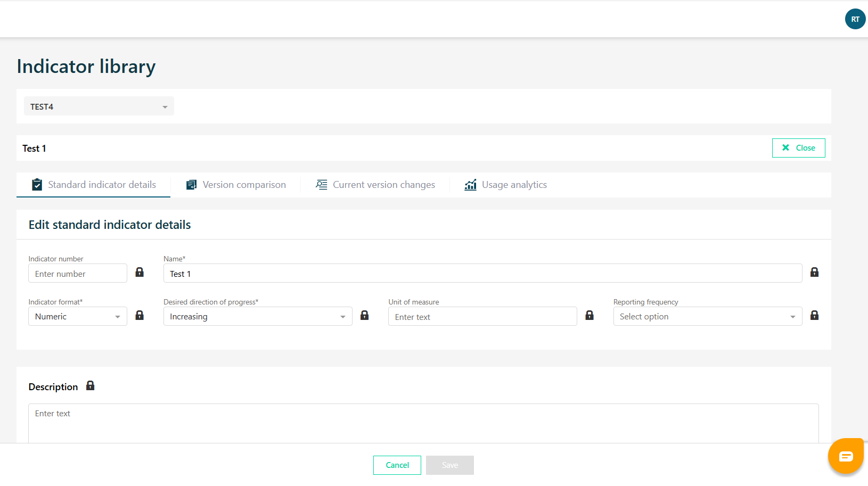Click the Version comparison document icon
The height and width of the screenshot is (486, 868).
(191, 185)
